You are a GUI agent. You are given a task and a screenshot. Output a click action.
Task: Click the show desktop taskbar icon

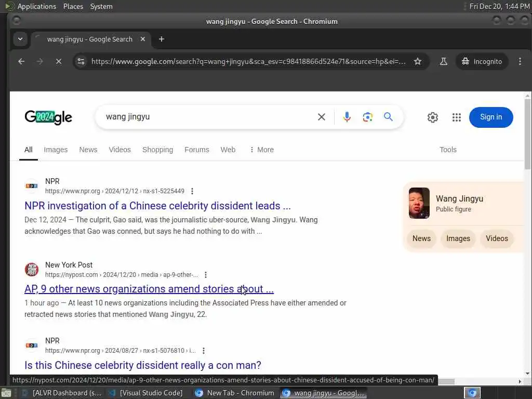[6, 393]
